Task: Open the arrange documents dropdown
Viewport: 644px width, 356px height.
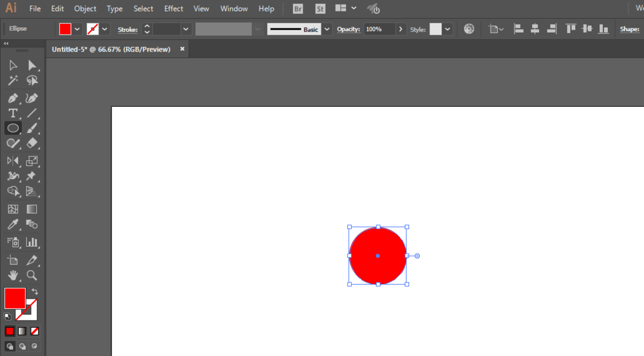Action: coord(354,8)
